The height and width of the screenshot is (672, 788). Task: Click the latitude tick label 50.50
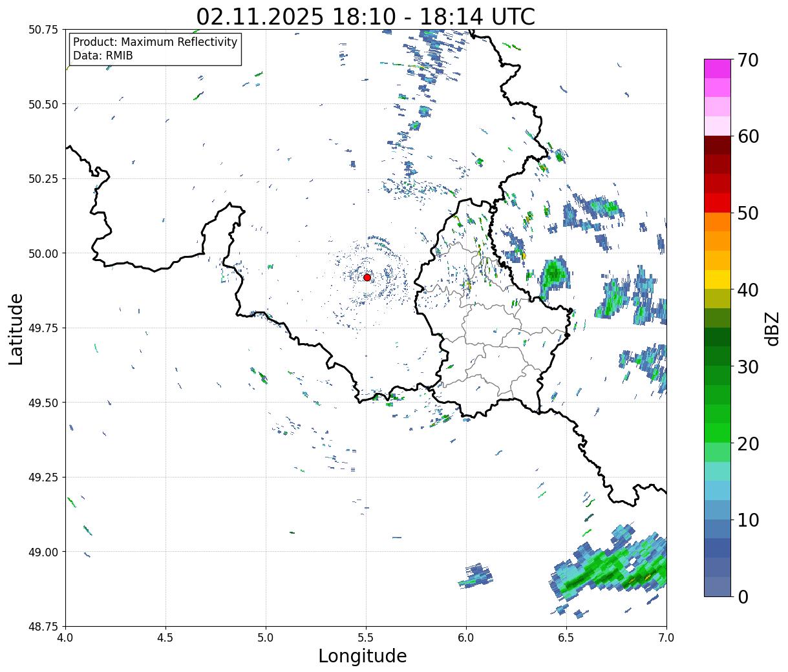pyautogui.click(x=43, y=104)
